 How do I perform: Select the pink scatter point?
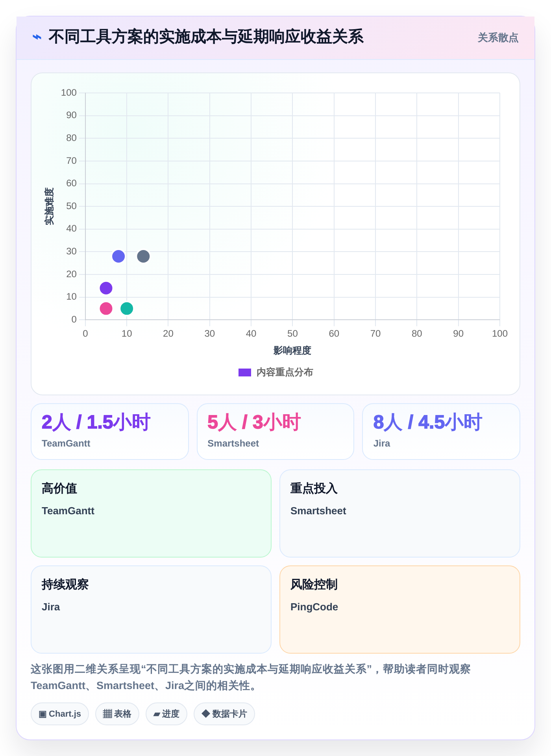(106, 308)
